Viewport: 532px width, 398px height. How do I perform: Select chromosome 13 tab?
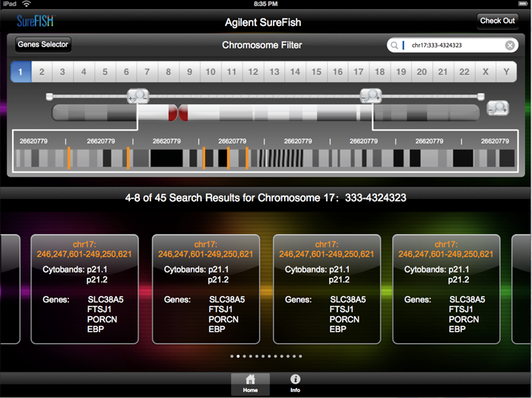pyautogui.click(x=274, y=72)
